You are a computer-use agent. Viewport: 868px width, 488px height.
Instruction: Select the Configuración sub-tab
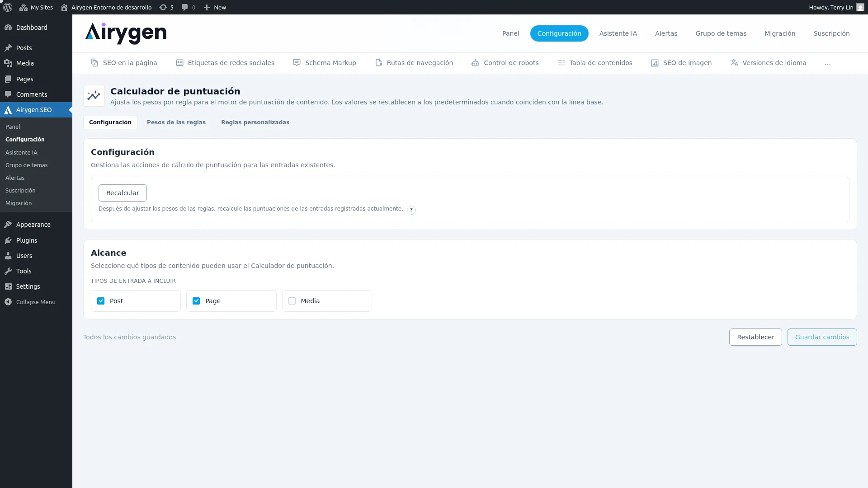tap(110, 122)
